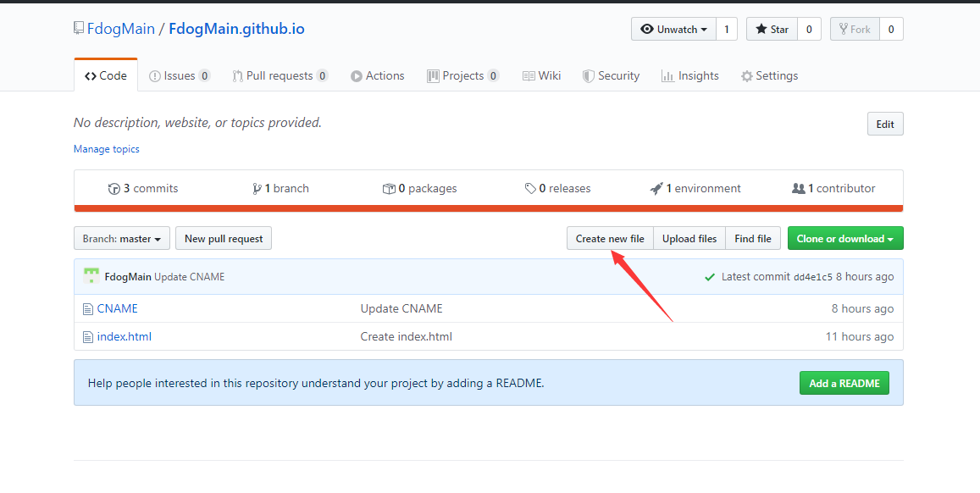
Task: Click the releases tag icon
Action: point(530,189)
